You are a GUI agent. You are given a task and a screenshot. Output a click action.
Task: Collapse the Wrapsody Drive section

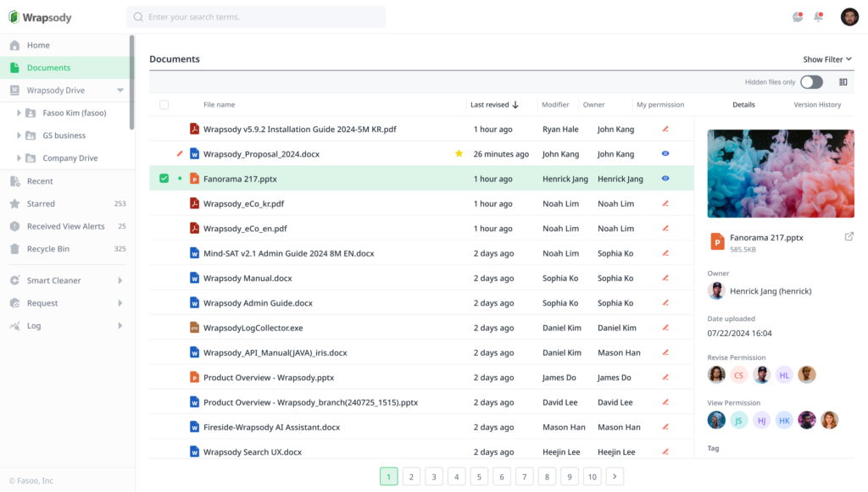coord(120,90)
